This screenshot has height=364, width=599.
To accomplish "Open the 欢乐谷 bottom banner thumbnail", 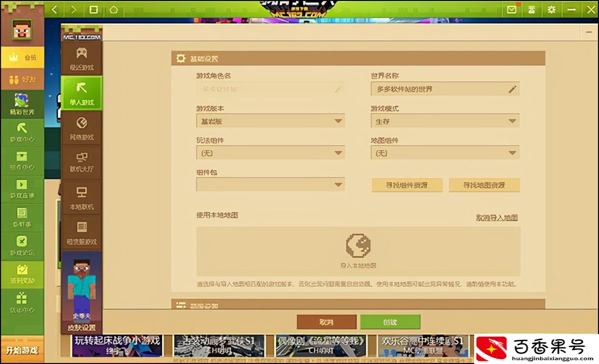I will coord(423,345).
